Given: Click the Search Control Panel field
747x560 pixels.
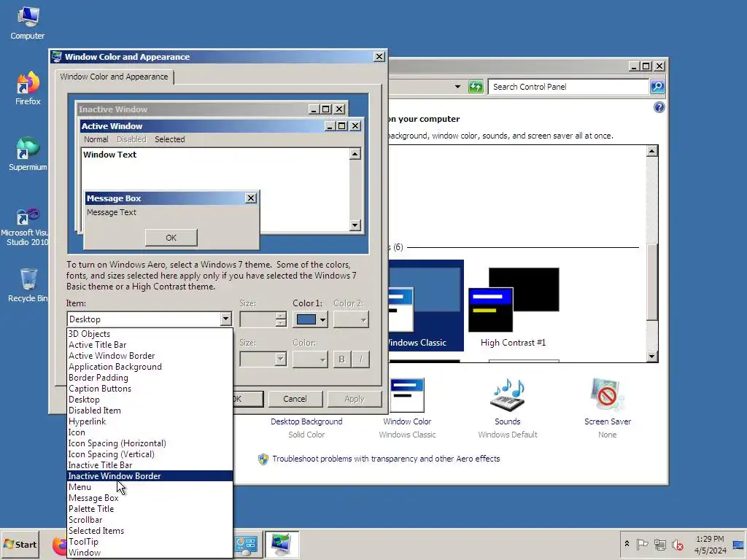Looking at the screenshot, I should tap(569, 87).
